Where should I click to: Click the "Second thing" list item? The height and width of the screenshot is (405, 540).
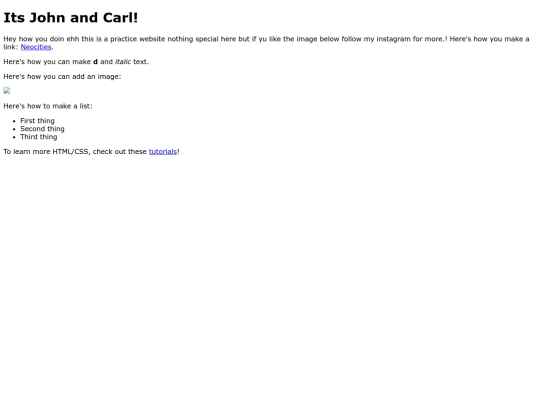pos(42,129)
